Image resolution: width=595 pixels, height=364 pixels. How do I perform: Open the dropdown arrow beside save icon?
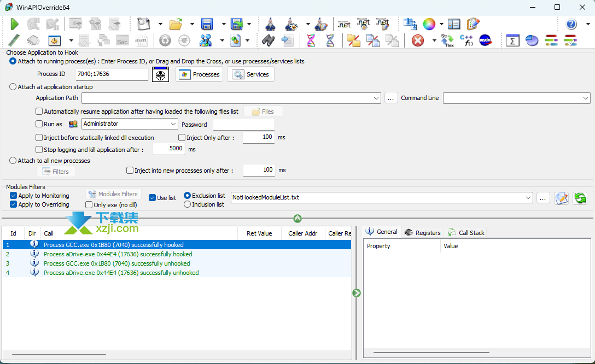(x=224, y=24)
